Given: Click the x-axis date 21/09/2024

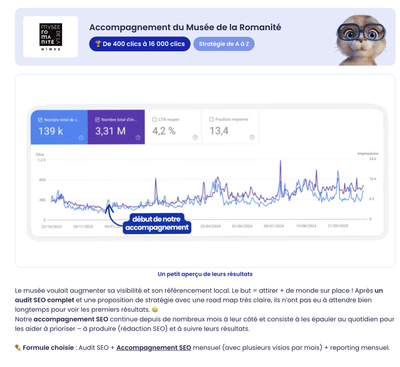Looking at the screenshot, I should 338,226.
